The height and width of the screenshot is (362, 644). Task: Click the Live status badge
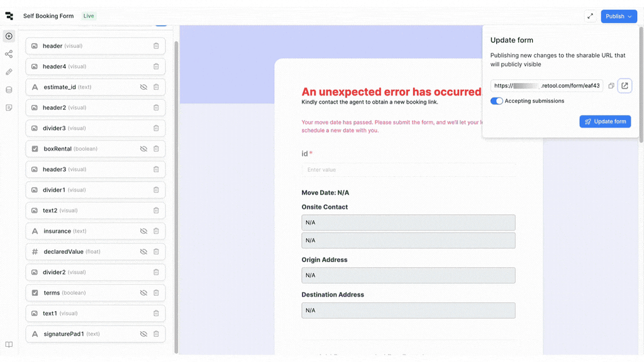pos(88,15)
